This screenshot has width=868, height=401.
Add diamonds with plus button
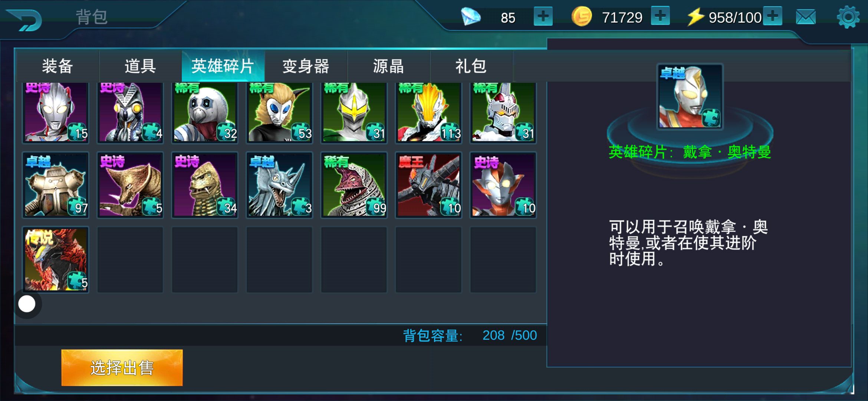(543, 17)
